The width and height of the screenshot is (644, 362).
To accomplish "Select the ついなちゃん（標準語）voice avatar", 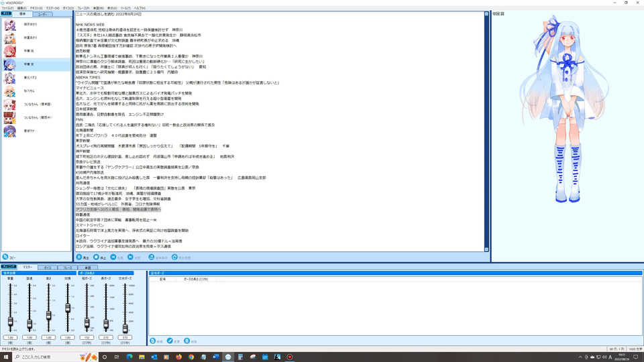I will [x=10, y=105].
